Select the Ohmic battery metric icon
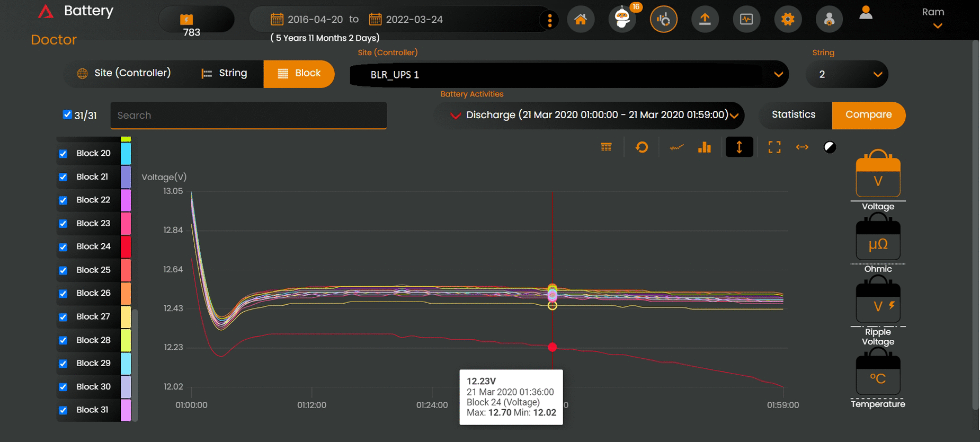 tap(878, 241)
